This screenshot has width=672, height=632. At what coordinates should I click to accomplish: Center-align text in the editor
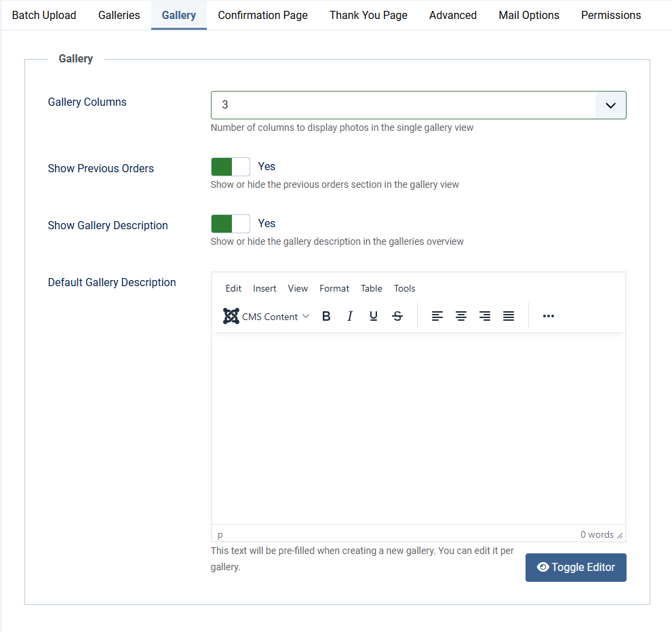[x=461, y=316]
